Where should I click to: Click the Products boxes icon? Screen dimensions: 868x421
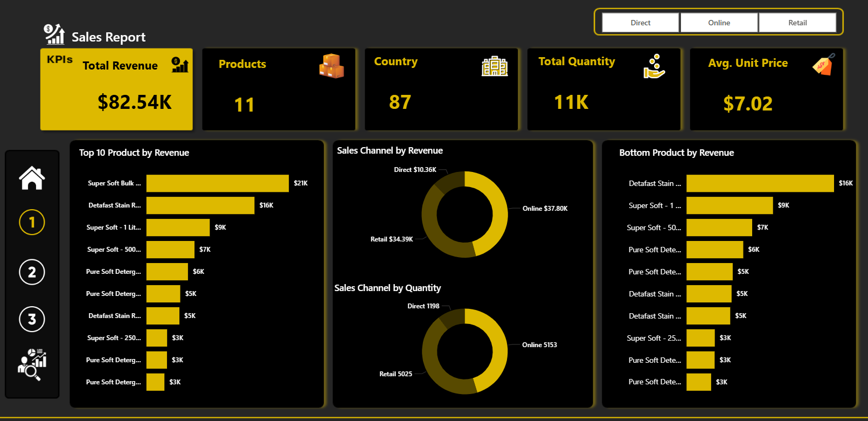(331, 66)
